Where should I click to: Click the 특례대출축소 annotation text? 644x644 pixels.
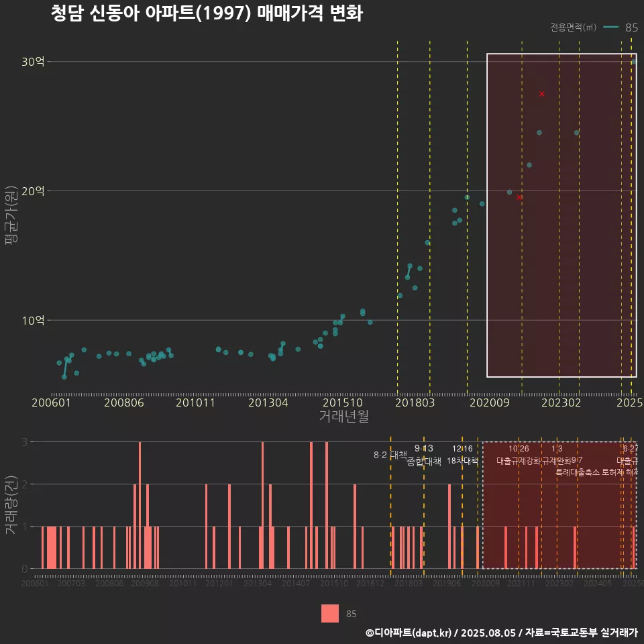click(578, 472)
